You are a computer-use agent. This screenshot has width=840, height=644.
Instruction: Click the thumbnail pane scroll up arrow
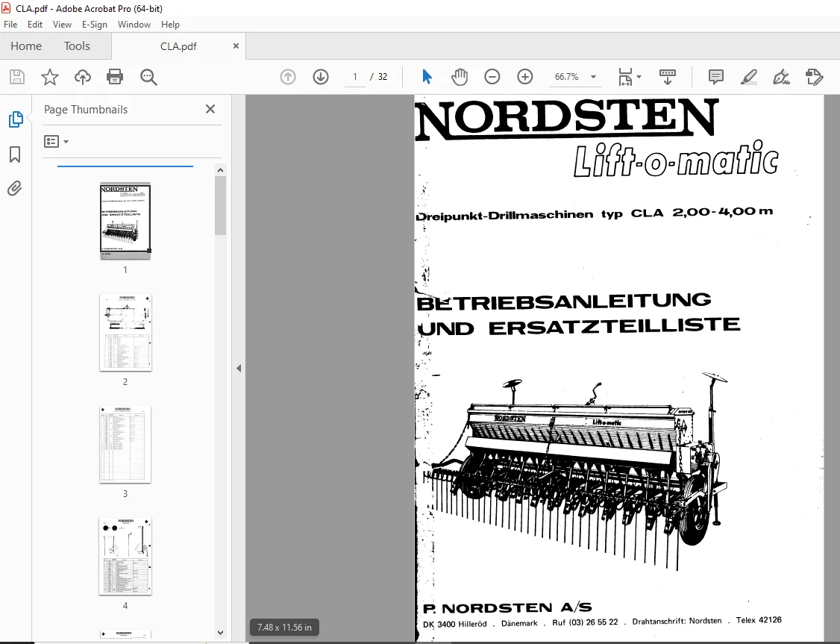pyautogui.click(x=220, y=170)
